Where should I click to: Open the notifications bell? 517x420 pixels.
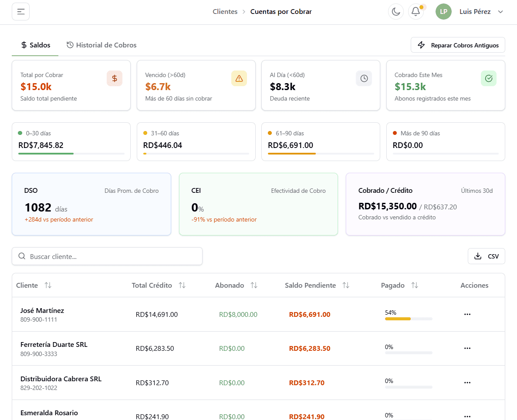pyautogui.click(x=416, y=12)
